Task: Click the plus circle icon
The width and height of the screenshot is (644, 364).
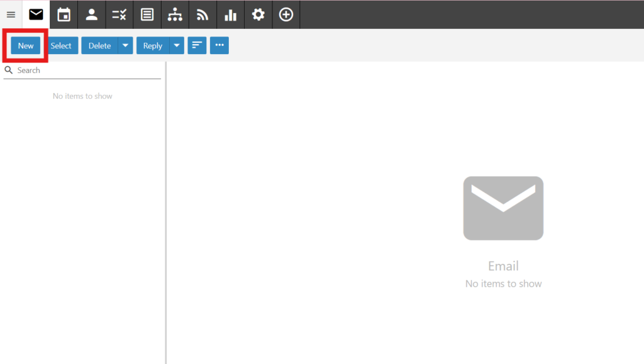Action: click(286, 14)
